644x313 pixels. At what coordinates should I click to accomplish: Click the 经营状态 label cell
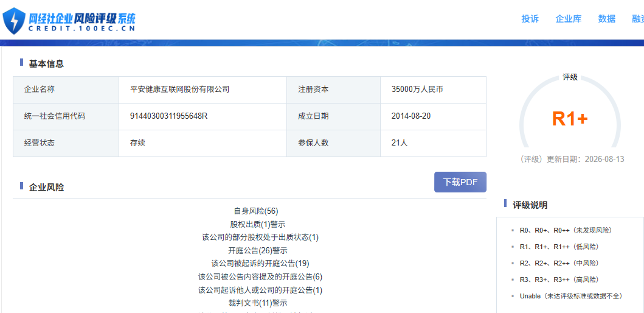[66, 143]
